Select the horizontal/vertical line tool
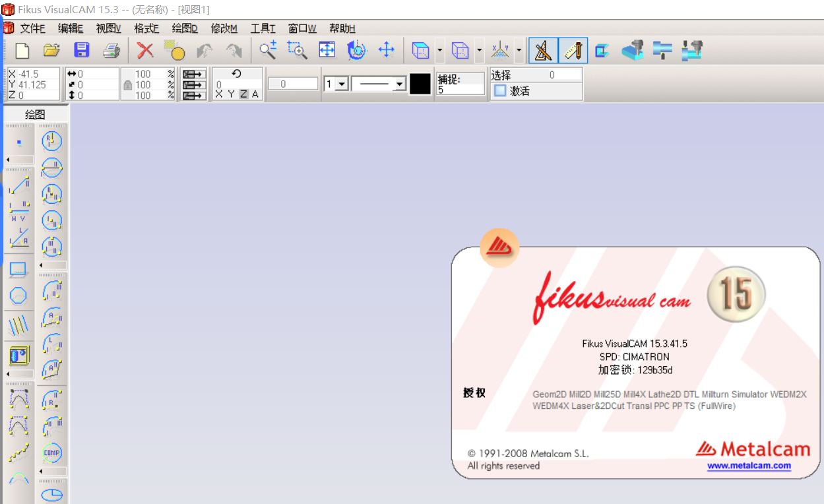Screen dimensions: 824x504 tap(18, 212)
